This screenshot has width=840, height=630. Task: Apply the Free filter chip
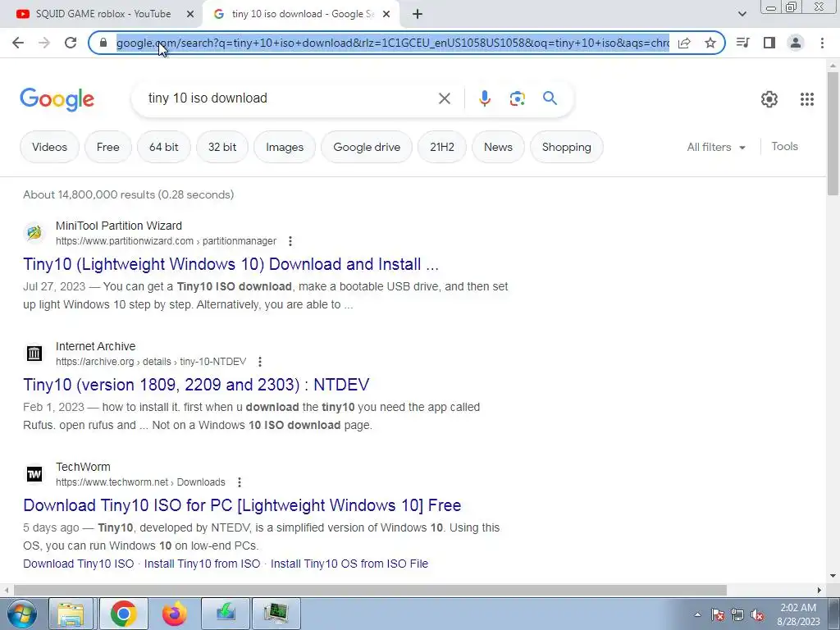point(107,147)
